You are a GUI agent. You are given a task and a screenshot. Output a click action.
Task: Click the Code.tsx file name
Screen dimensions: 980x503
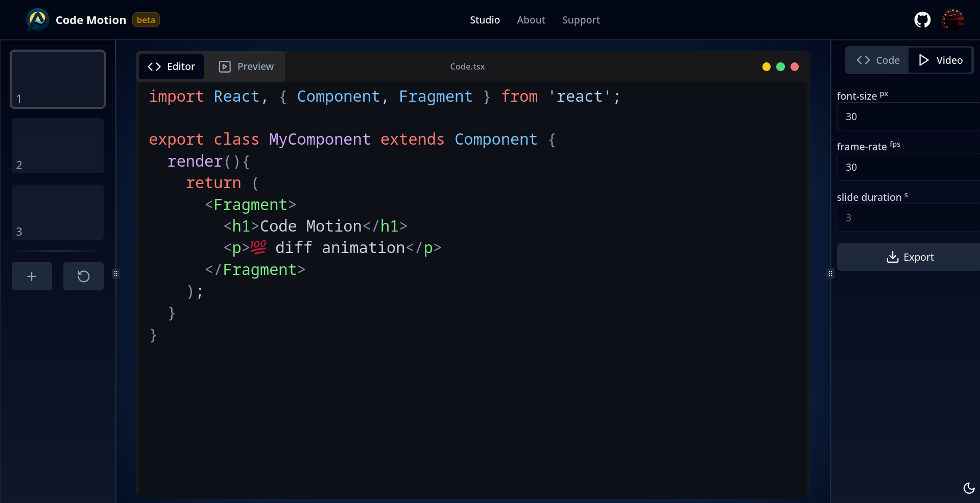pyautogui.click(x=467, y=66)
